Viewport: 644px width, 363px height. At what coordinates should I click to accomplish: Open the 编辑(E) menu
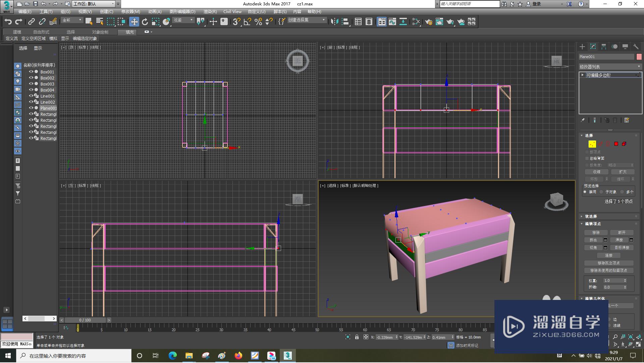point(25,12)
